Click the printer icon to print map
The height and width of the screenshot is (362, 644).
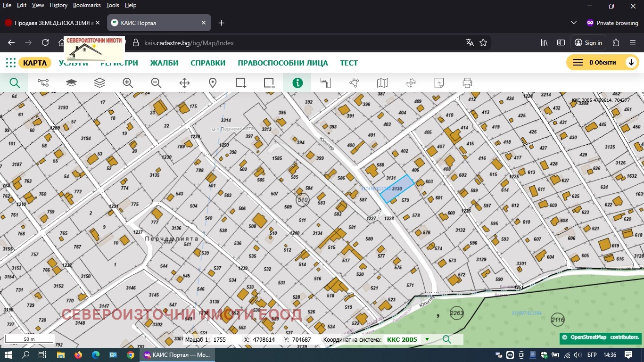pyautogui.click(x=467, y=83)
